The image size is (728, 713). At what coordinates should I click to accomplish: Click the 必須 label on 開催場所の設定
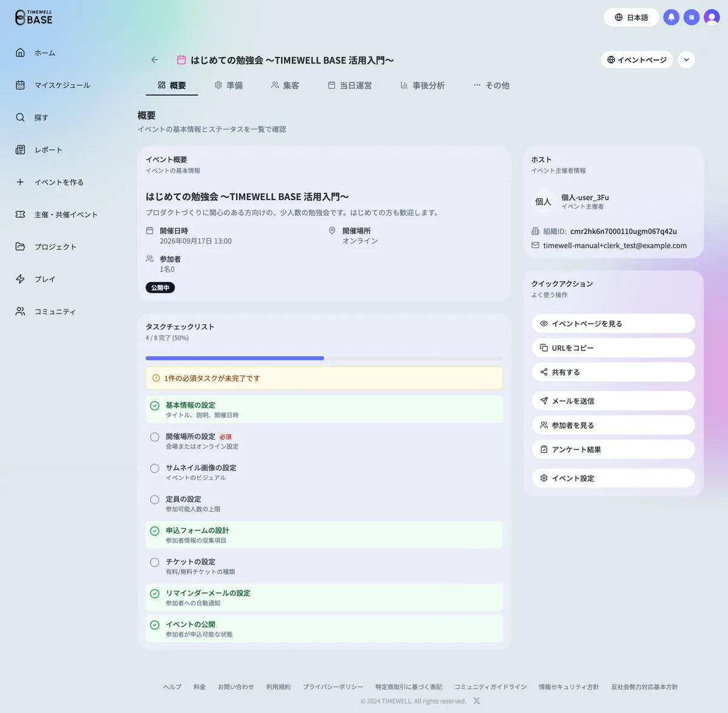225,437
